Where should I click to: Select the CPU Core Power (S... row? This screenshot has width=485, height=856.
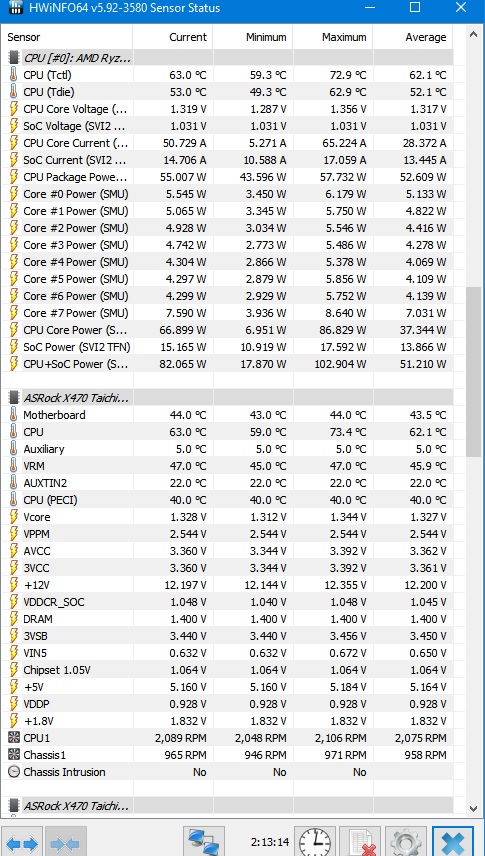coord(227,330)
